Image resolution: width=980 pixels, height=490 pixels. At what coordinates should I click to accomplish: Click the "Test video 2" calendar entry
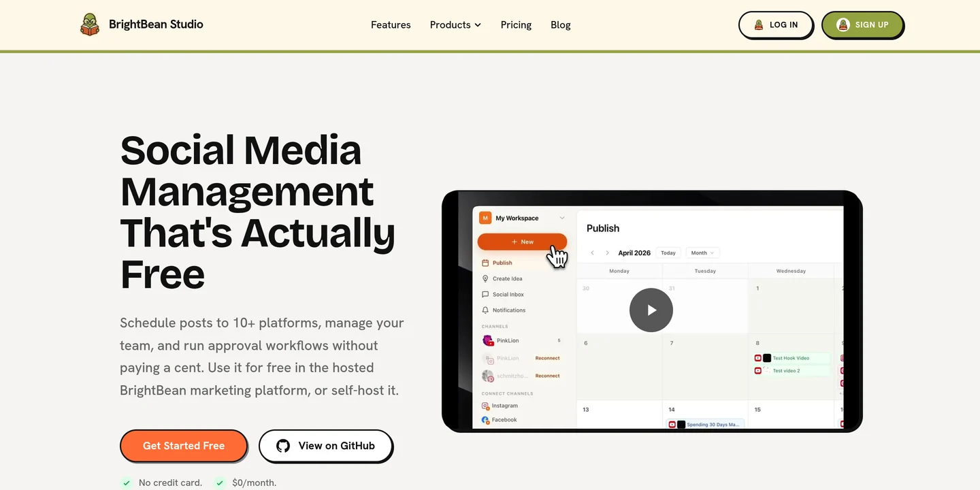click(x=792, y=371)
